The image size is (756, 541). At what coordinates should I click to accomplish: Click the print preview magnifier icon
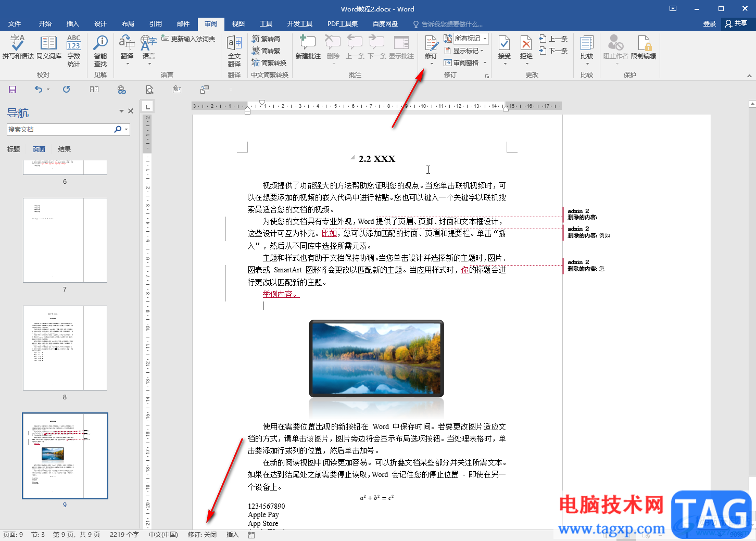150,90
